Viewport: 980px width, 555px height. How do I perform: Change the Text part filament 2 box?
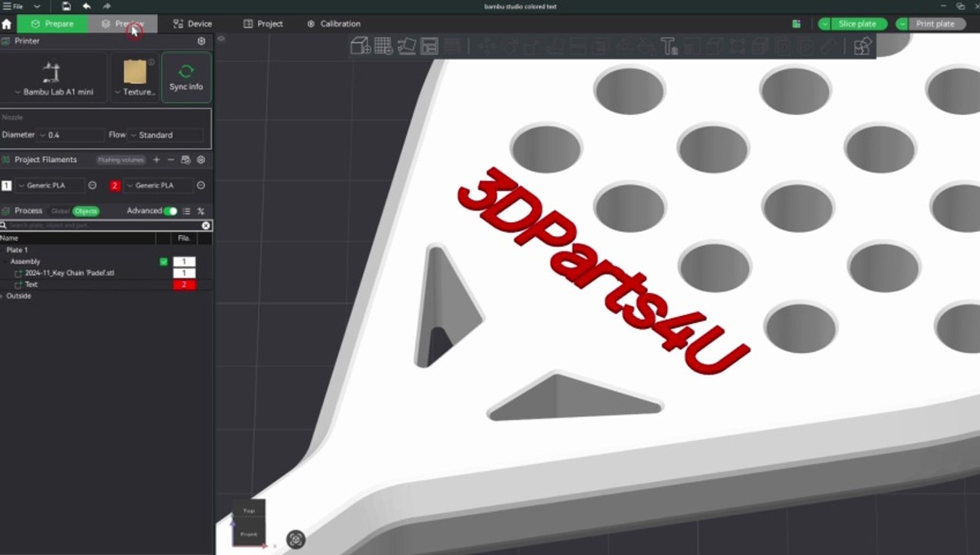tap(184, 284)
